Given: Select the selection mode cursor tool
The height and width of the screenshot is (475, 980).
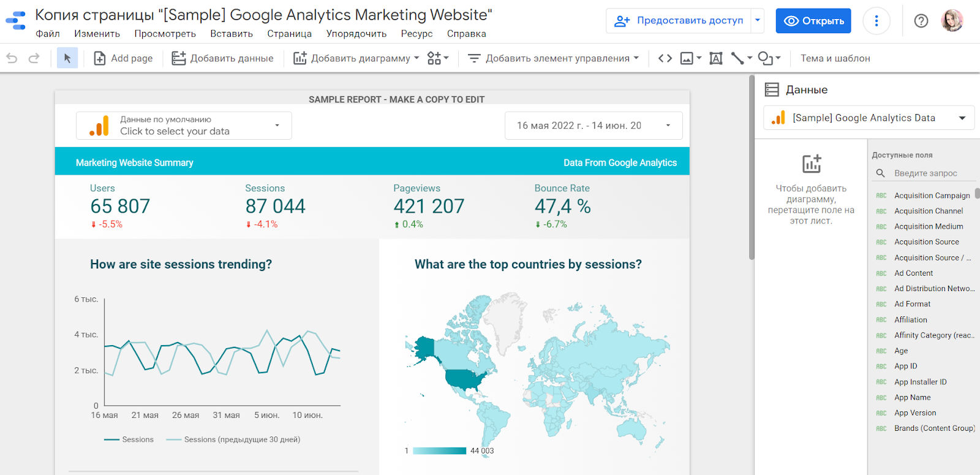Looking at the screenshot, I should [x=67, y=58].
